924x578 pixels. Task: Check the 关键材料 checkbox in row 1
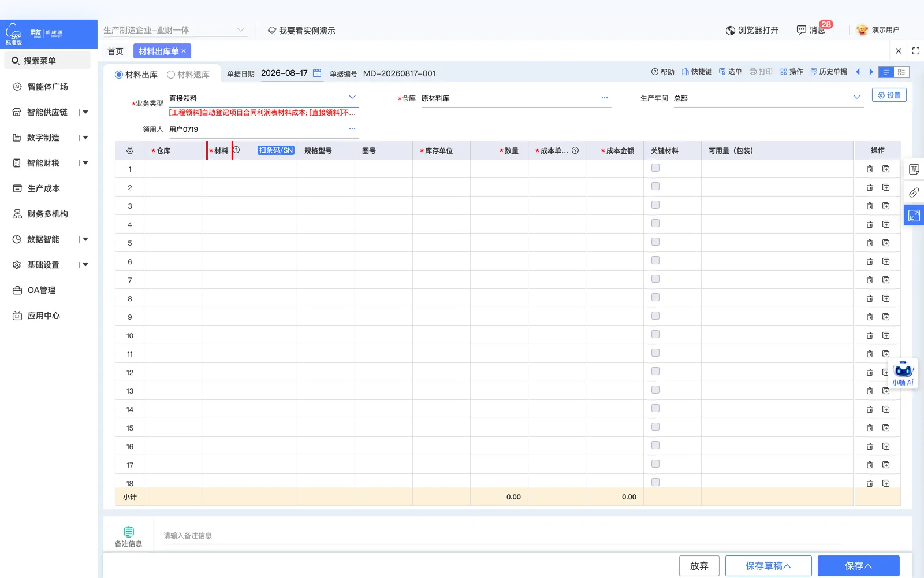655,168
